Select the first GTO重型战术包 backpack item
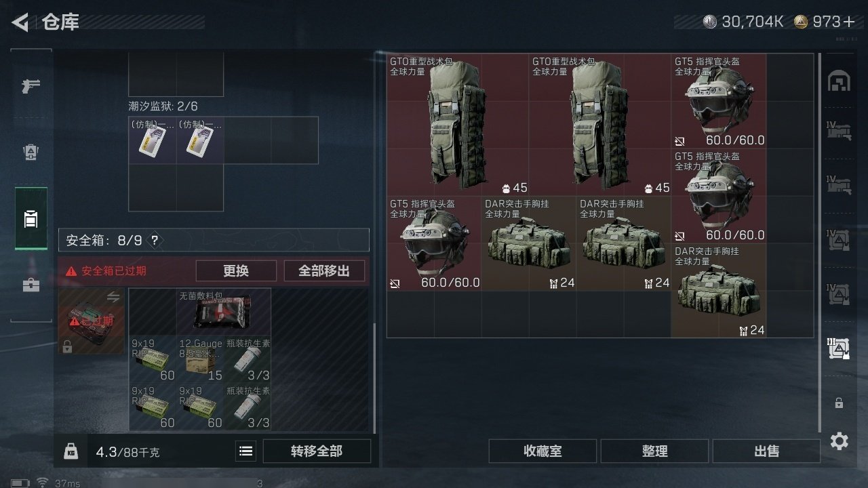 [458, 125]
